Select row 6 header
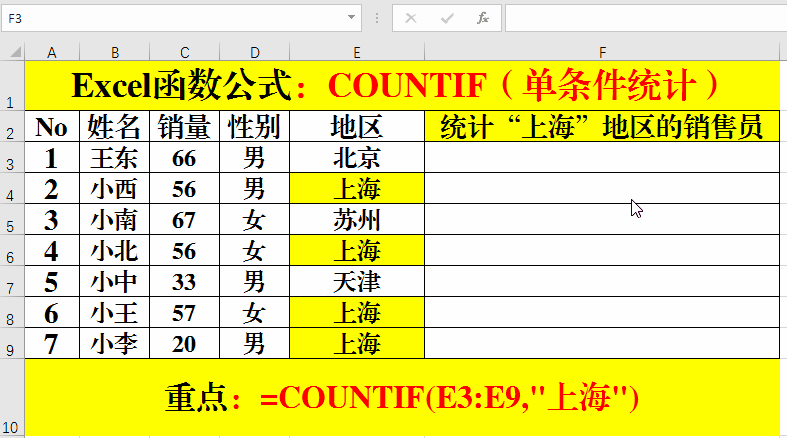787x438 pixels. click(x=12, y=250)
